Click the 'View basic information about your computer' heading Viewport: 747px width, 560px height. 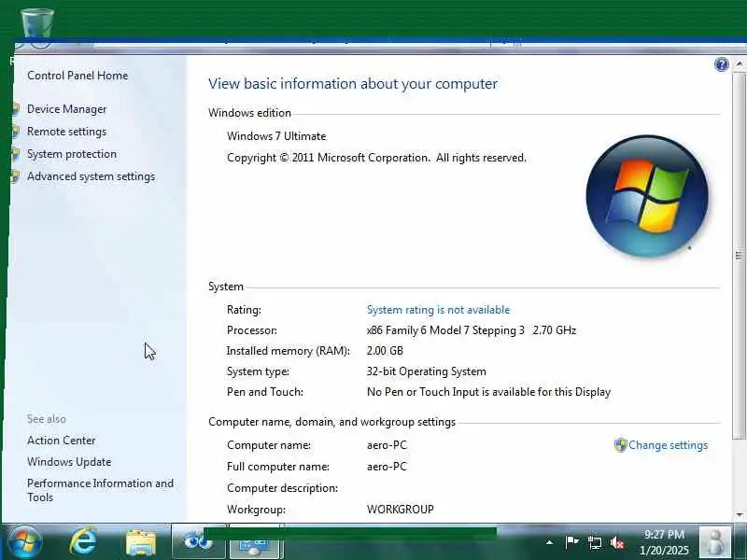353,84
